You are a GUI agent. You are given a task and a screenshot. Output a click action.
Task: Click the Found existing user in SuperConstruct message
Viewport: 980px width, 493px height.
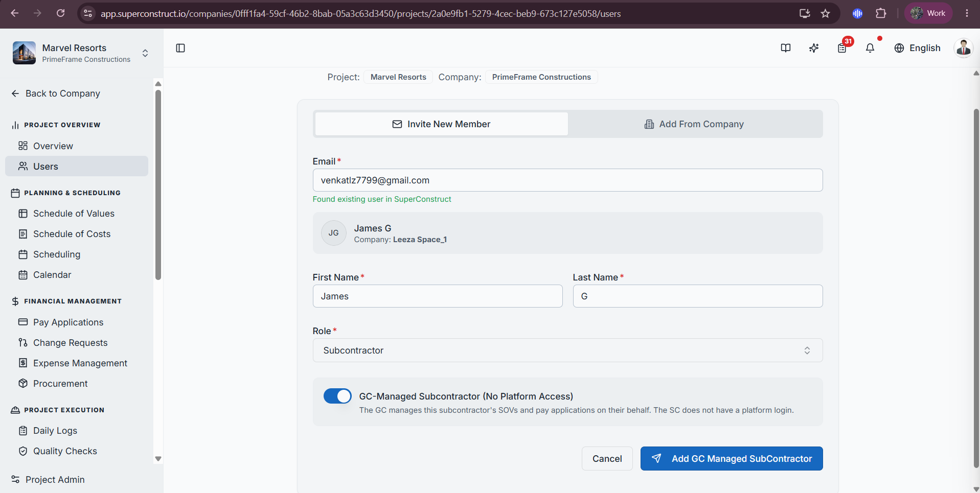tap(382, 199)
